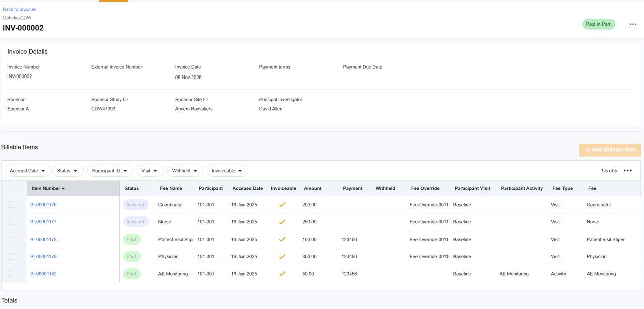Open billable item BI-00001177

click(x=43, y=222)
